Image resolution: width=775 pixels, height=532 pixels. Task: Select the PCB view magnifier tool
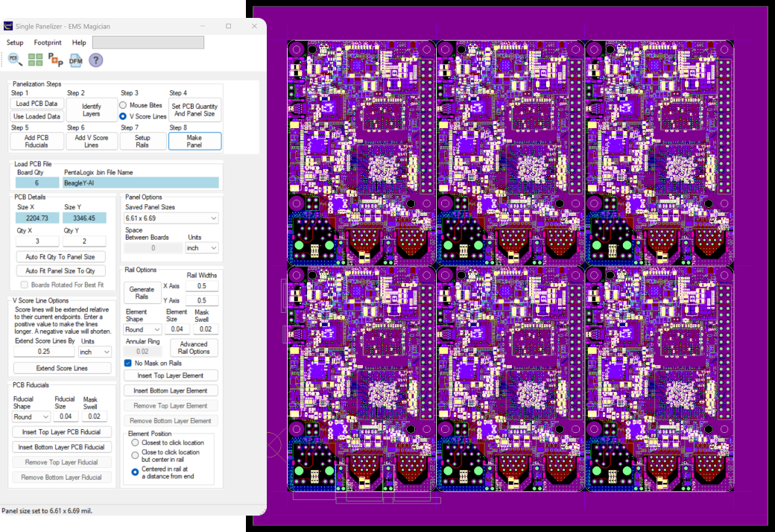[x=13, y=60]
